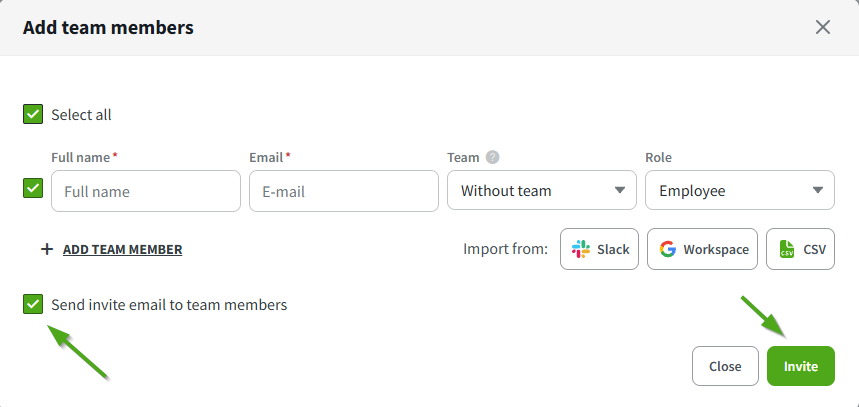Viewport: 859px width, 407px height.
Task: Focus the E-mail input field
Action: pyautogui.click(x=343, y=190)
